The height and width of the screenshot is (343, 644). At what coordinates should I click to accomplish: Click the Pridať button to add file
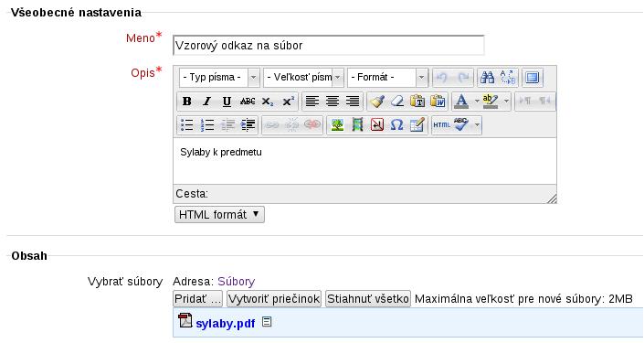pyautogui.click(x=197, y=298)
